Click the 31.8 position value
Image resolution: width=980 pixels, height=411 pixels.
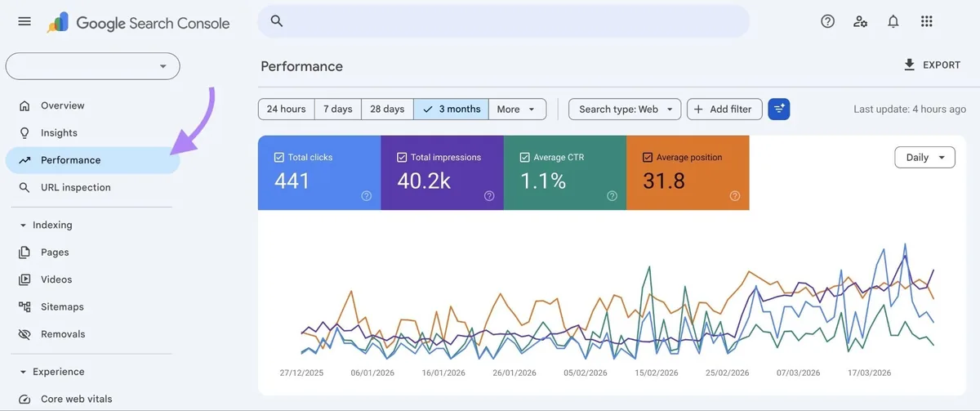coord(664,181)
